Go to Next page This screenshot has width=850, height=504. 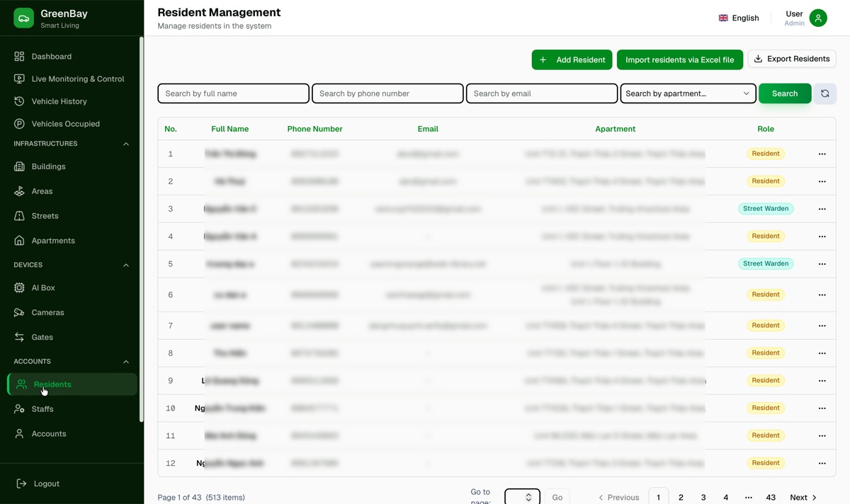tap(804, 498)
